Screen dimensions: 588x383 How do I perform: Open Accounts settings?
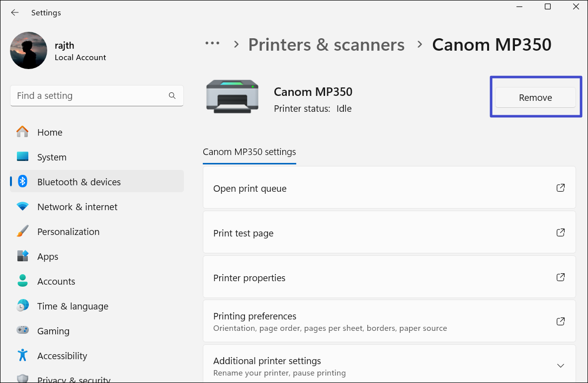click(x=56, y=282)
